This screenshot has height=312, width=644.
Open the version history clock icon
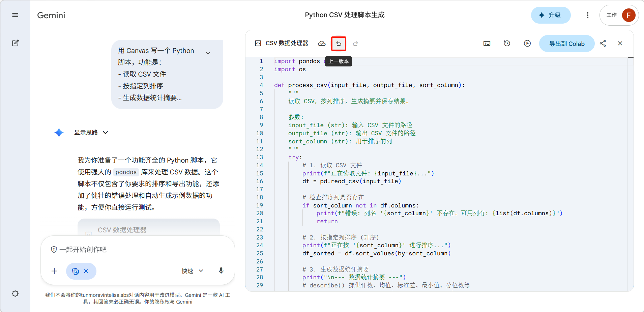(x=507, y=44)
